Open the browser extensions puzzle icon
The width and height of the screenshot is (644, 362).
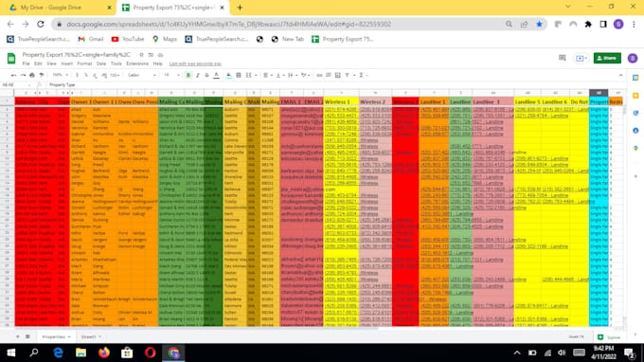coord(588,25)
